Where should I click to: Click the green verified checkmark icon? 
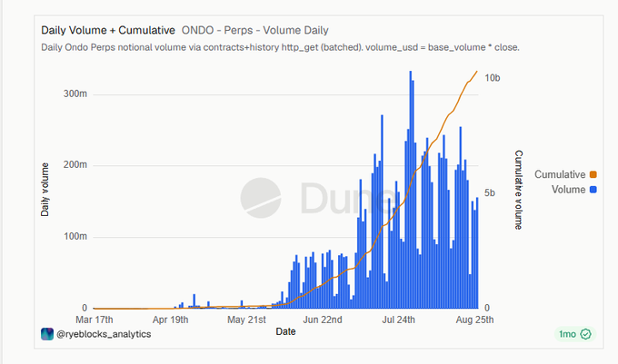pyautogui.click(x=586, y=334)
